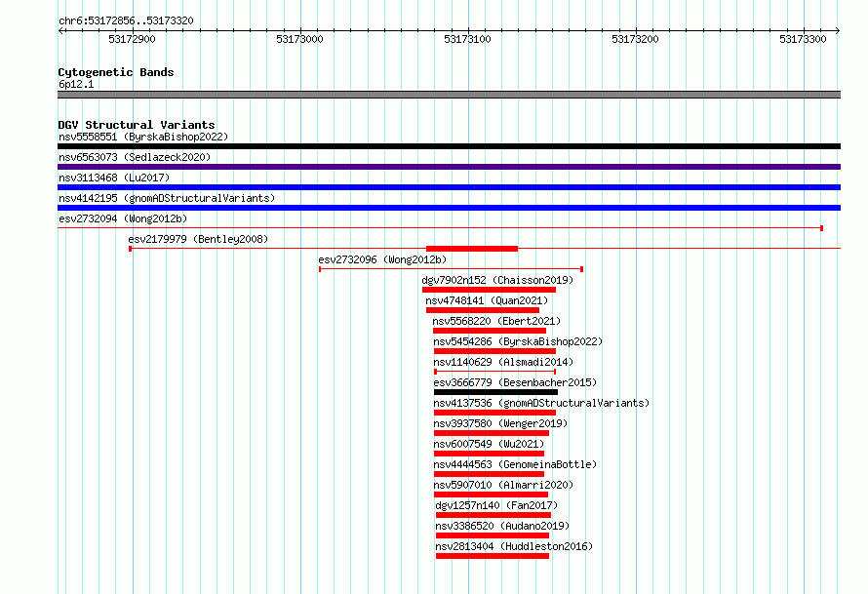The height and width of the screenshot is (594, 868).
Task: Open the esv3666779 (Besenbacher2015) label
Action: 515,382
